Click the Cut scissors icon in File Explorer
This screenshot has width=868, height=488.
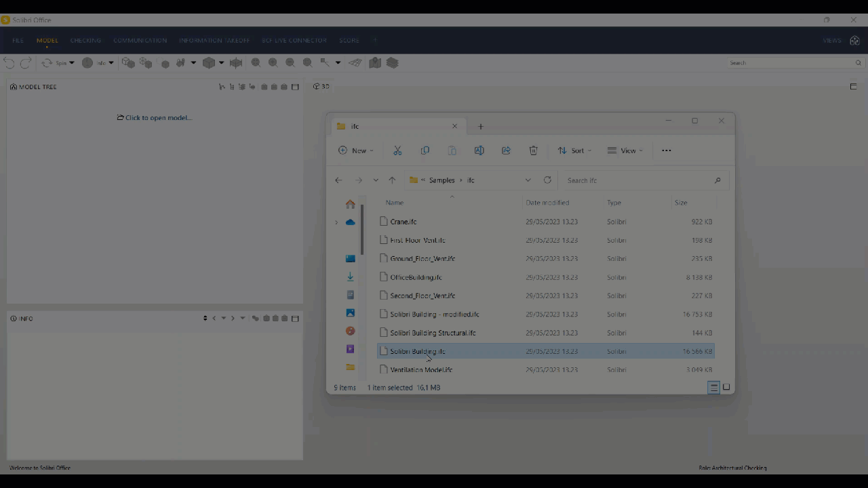[x=397, y=150]
